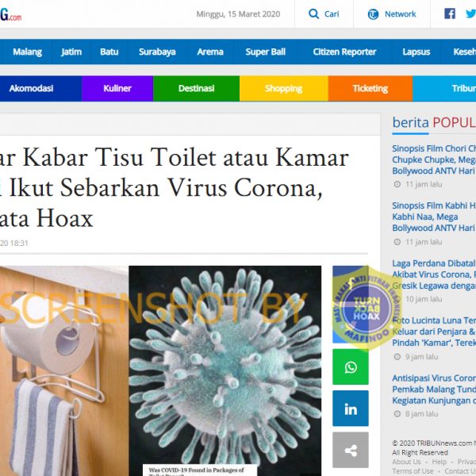Share article via blue LinkedIn button
476x476 pixels.
351,409
